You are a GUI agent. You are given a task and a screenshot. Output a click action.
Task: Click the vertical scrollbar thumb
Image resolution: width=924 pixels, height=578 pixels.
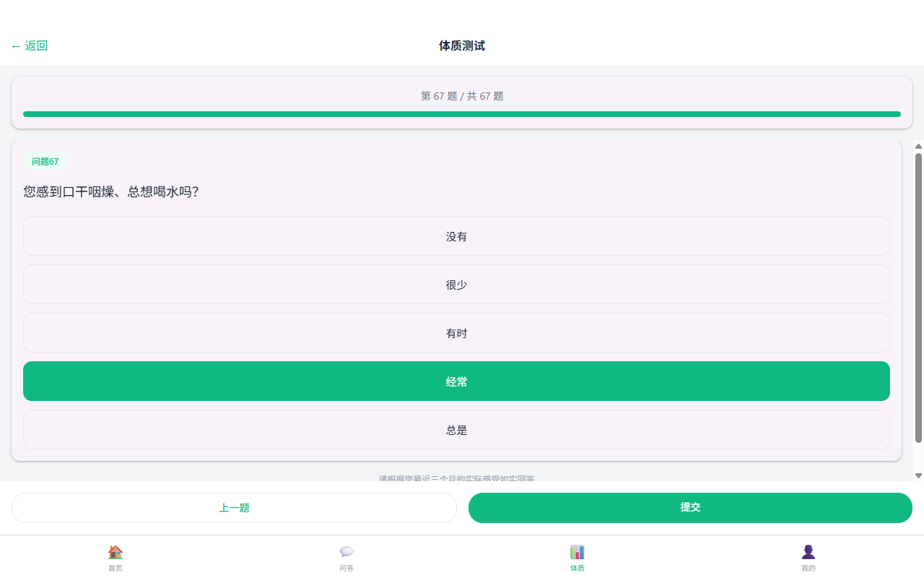918,296
